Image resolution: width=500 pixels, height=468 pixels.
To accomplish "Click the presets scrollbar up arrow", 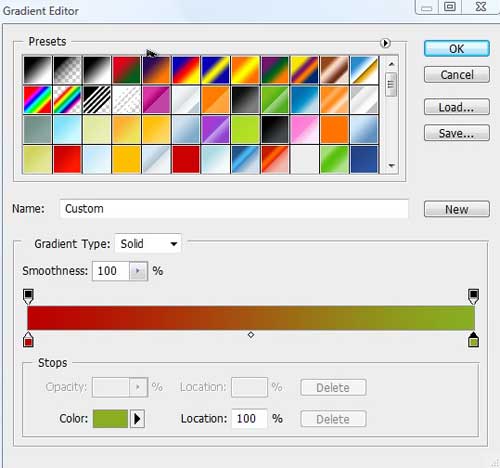I will (x=391, y=64).
